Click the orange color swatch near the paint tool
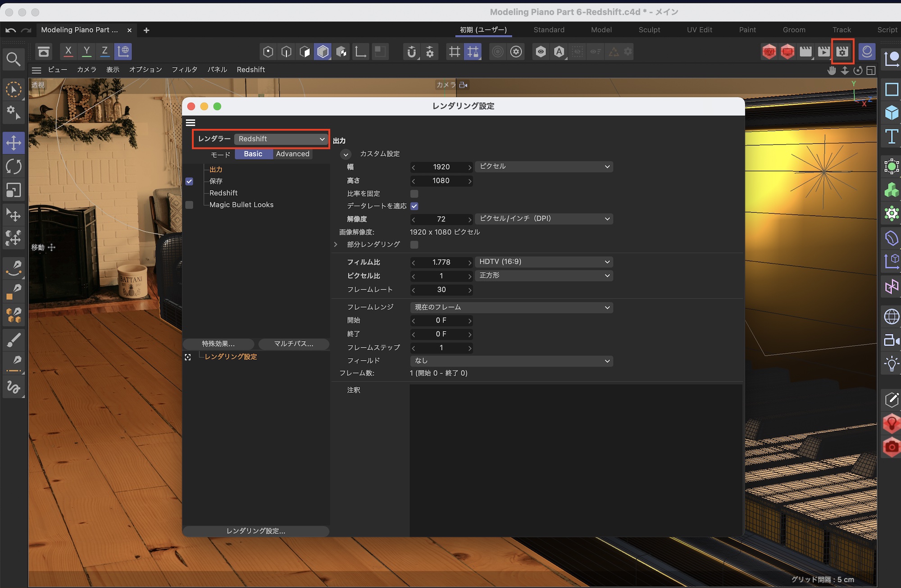The width and height of the screenshot is (901, 588). point(9,297)
